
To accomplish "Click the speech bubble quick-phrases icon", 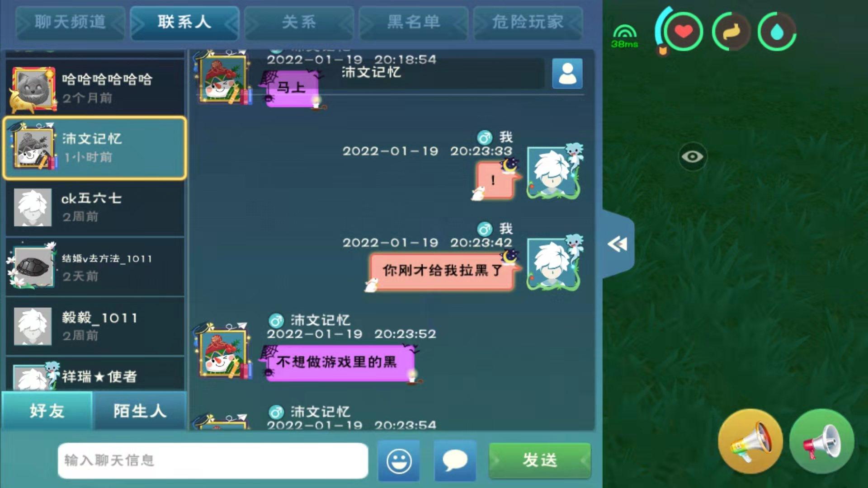I will click(x=455, y=460).
